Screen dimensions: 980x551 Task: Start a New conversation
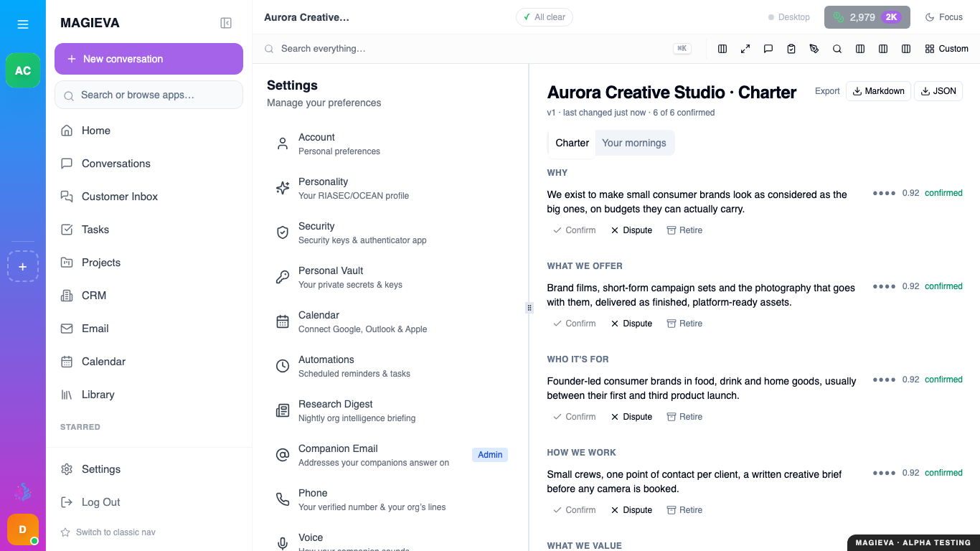(x=149, y=59)
